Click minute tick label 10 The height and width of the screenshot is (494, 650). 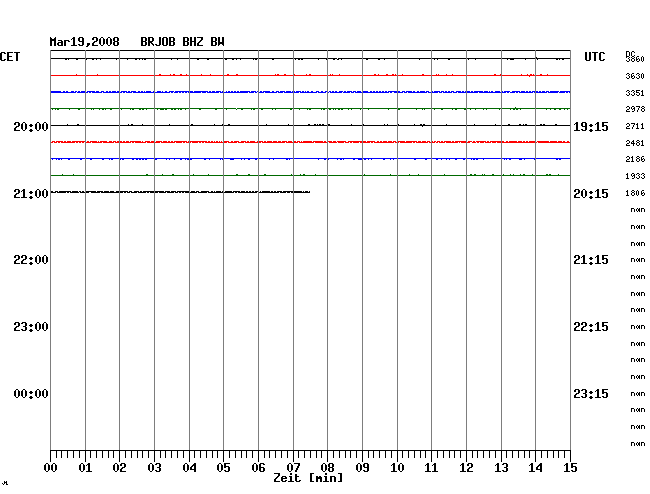coord(397,468)
